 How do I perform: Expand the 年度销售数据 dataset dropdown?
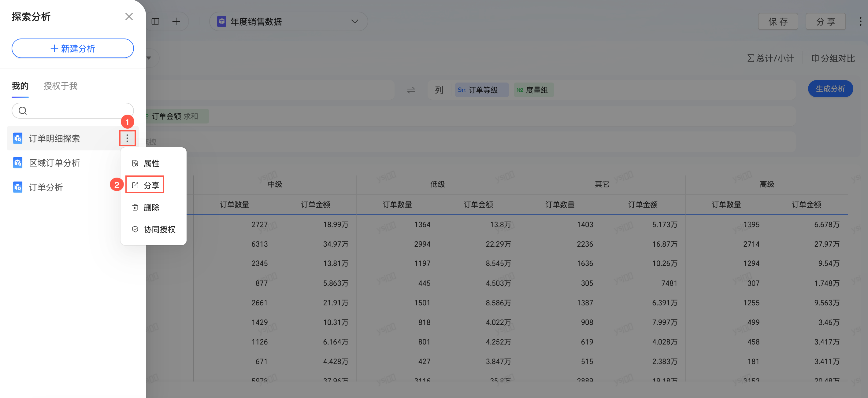point(354,21)
